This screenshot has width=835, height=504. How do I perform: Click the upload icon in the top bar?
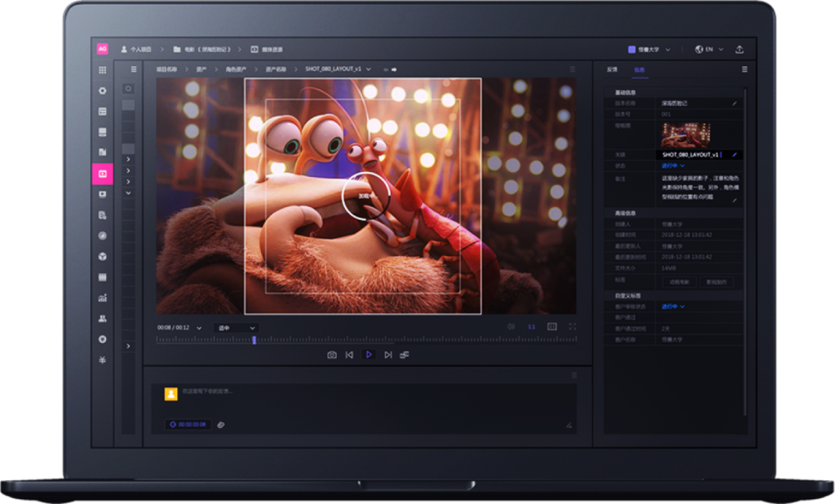pyautogui.click(x=739, y=49)
